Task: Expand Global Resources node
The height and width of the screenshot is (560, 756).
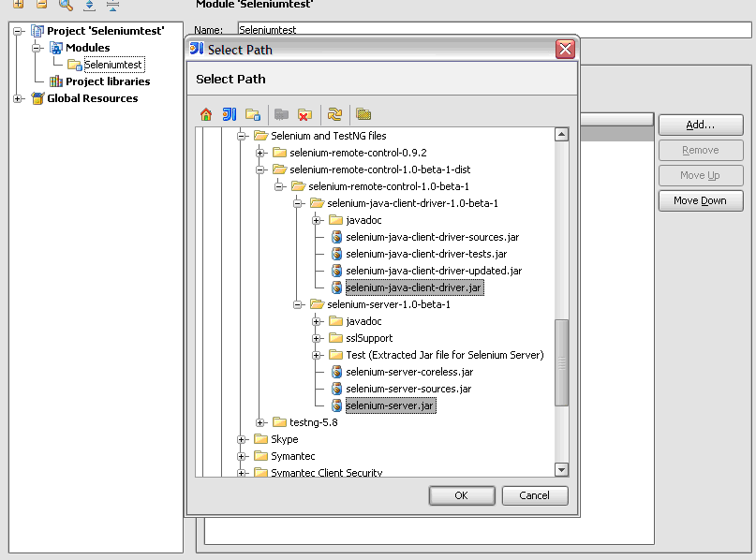Action: point(18,98)
